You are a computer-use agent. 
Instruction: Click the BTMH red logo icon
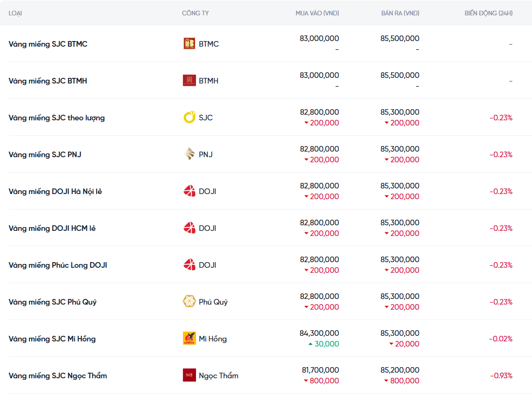[x=189, y=81]
